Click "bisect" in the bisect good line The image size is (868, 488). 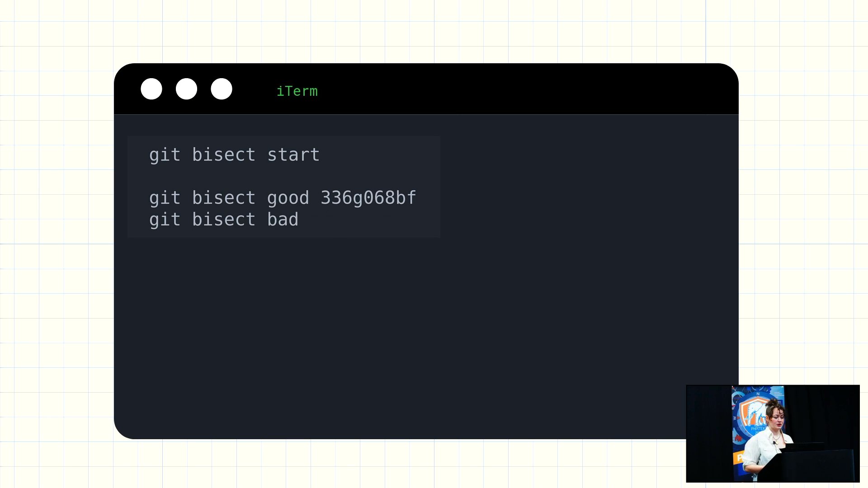point(224,198)
